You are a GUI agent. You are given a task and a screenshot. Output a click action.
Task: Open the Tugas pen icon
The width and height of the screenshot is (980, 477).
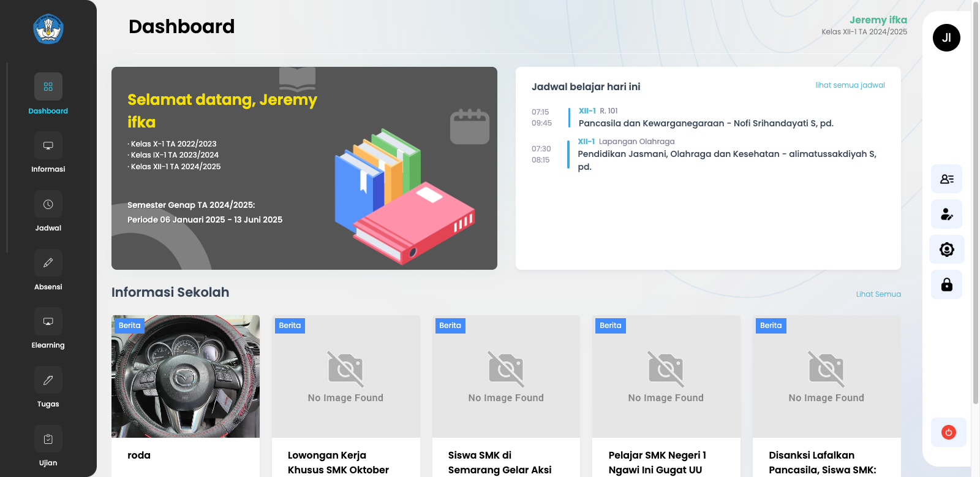click(x=48, y=381)
